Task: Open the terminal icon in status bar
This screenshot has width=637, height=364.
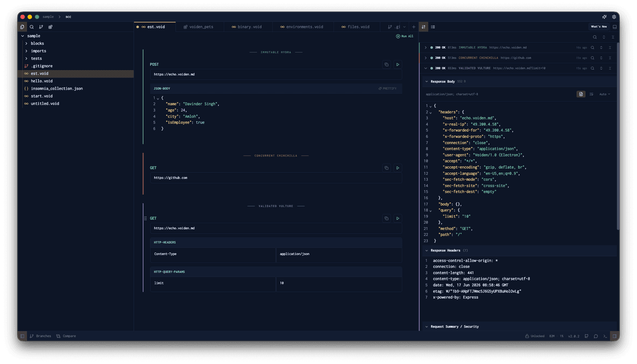Action: 605,336
